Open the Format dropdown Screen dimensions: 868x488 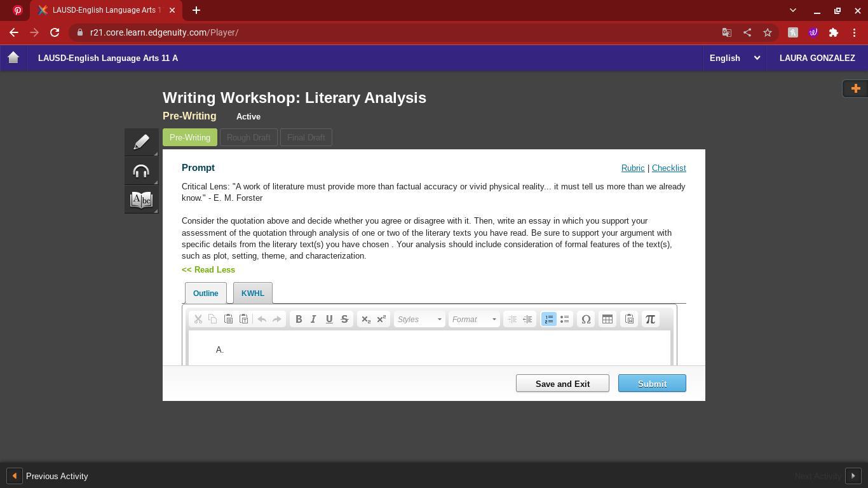[474, 319]
